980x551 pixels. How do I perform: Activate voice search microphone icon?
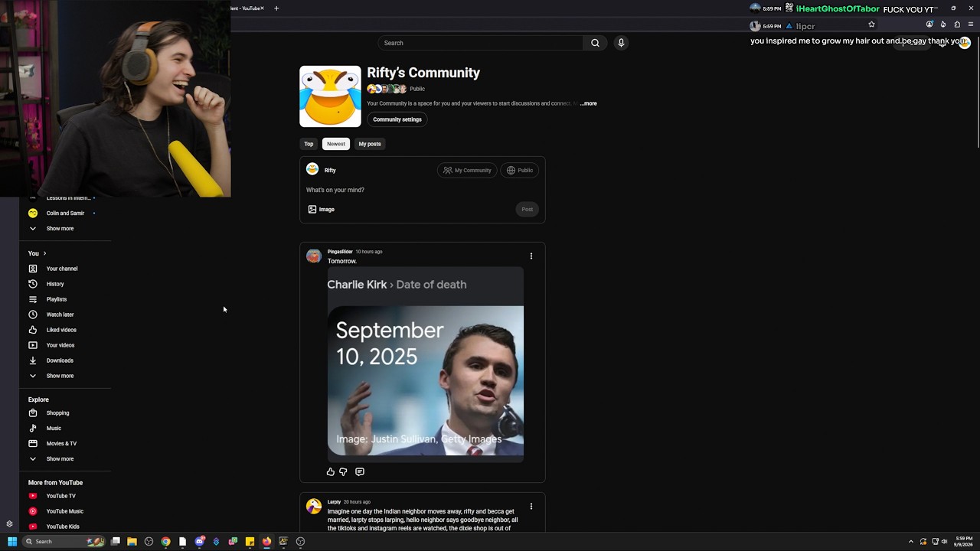[x=621, y=43]
